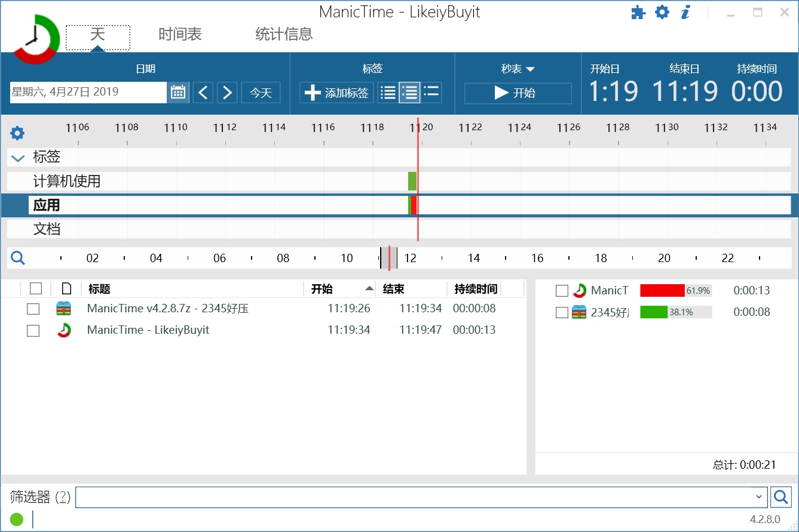Click the 4.2.8.0 version number
The height and width of the screenshot is (532, 799).
[x=765, y=519]
